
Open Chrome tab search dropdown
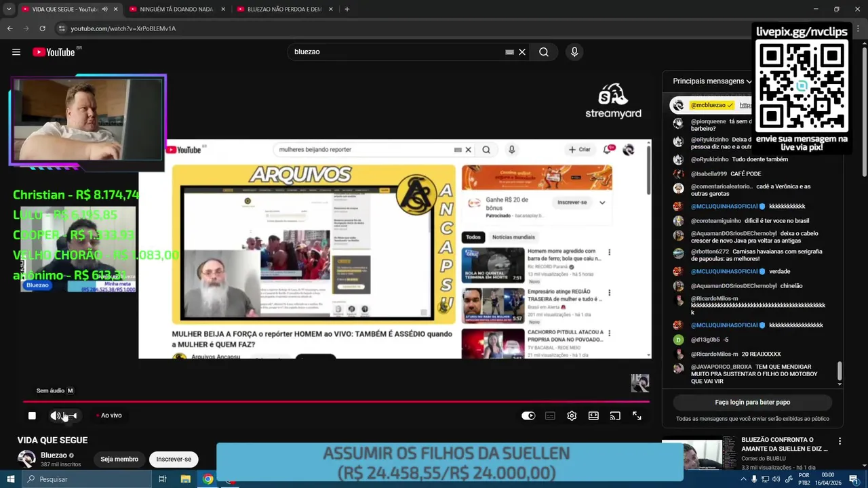click(9, 9)
